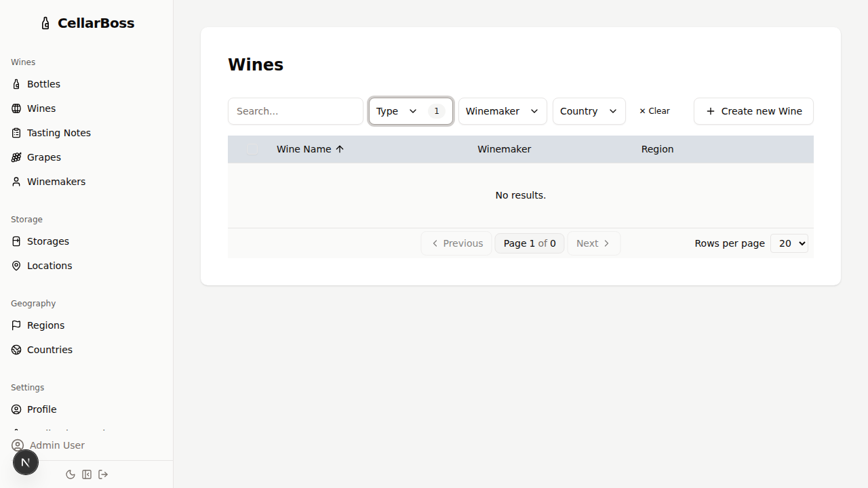The image size is (868, 488).
Task: Navigate to Regions in the menu
Action: click(45, 325)
